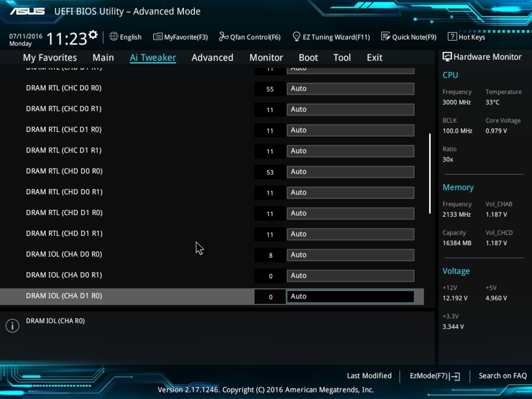Edit Auto field for DRAM RTL (CHD D0 R0)
Screen dimensions: 532x399
(x=350, y=171)
